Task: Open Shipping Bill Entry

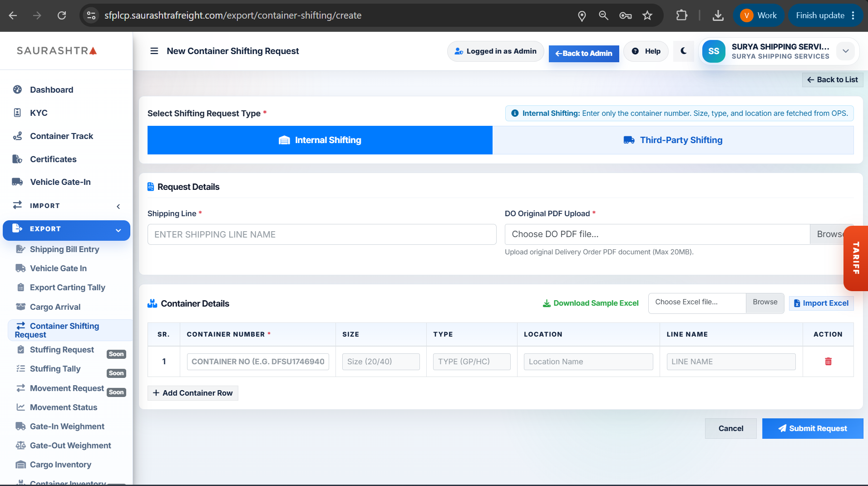Action: point(64,249)
